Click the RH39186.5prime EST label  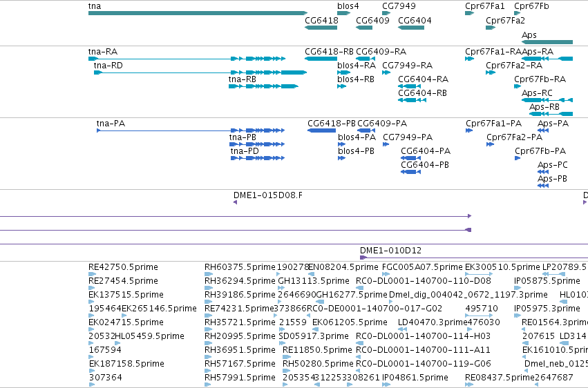pos(240,295)
